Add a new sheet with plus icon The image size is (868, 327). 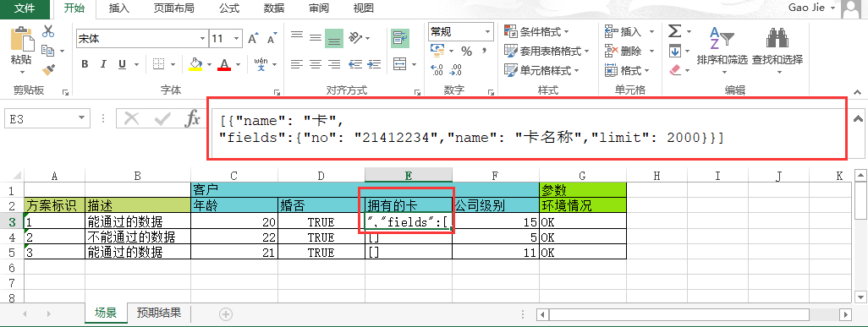point(225,313)
